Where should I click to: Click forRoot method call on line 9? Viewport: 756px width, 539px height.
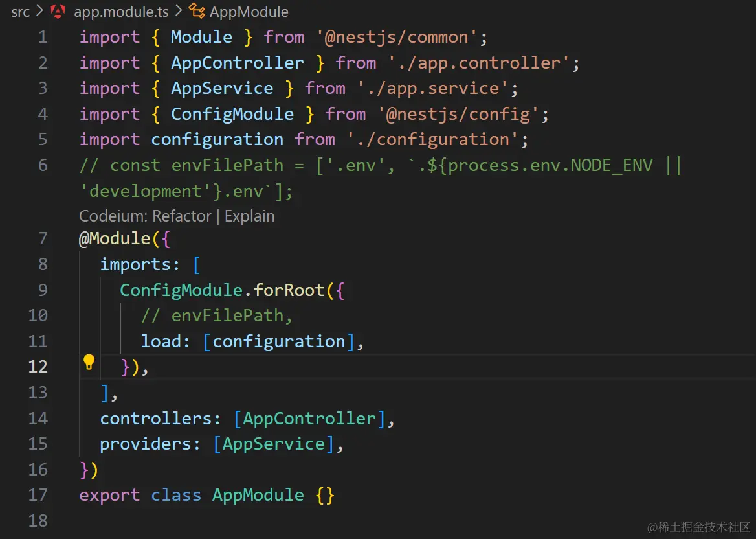[289, 290]
